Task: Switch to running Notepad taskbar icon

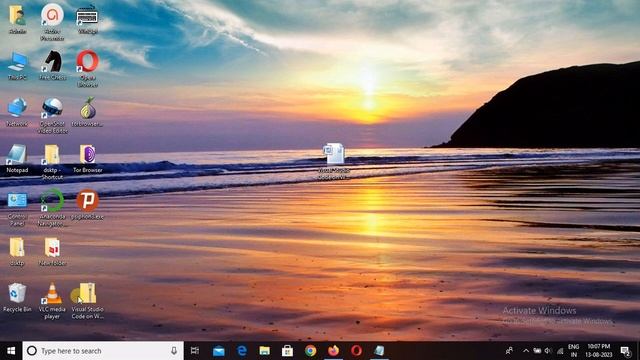Action: [x=379, y=351]
